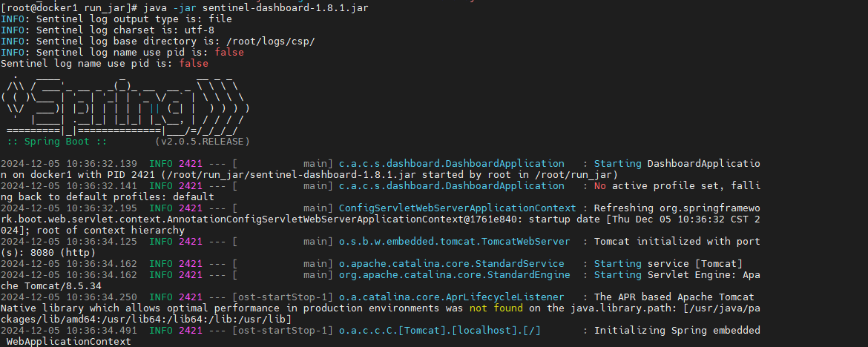Screen dimensions: 868x347
Task: Click the '[root@docker1 run_jar]#' shell prompt
Action: click(x=69, y=7)
